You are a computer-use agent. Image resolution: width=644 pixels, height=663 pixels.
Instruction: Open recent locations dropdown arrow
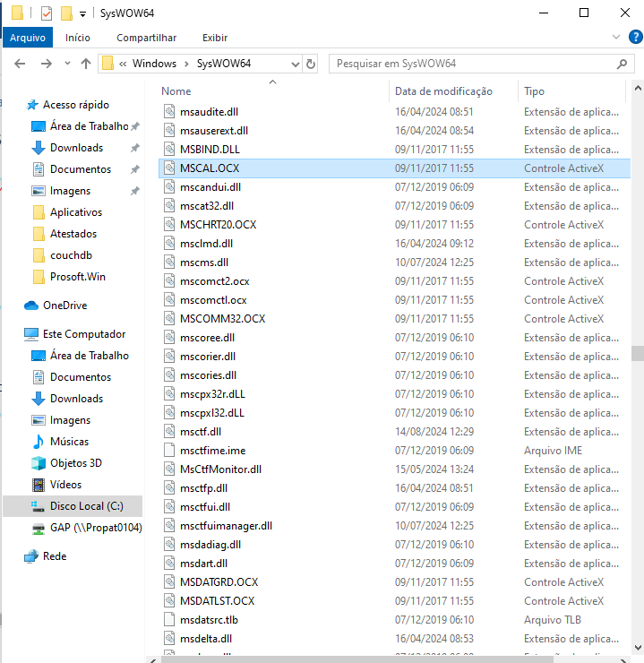67,64
